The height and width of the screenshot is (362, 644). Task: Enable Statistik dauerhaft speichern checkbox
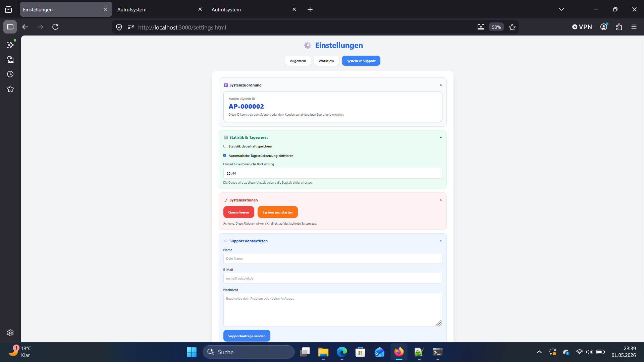click(225, 146)
